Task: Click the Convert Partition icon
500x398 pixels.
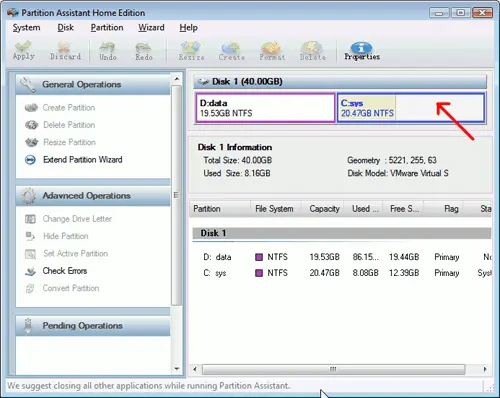Action: 30,289
